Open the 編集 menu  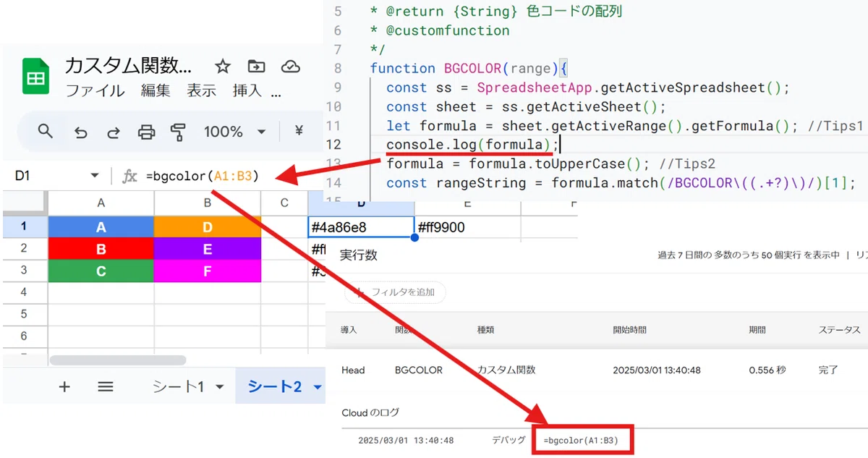[x=156, y=90]
